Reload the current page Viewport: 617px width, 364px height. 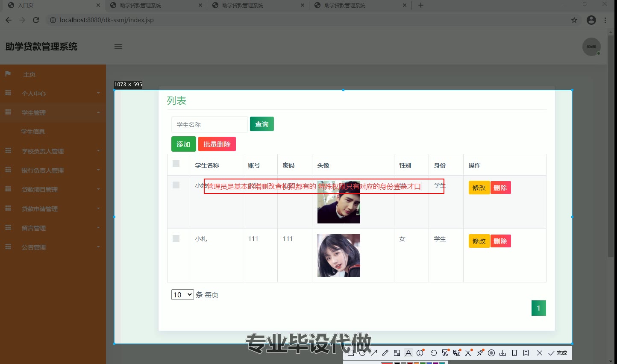(x=36, y=20)
